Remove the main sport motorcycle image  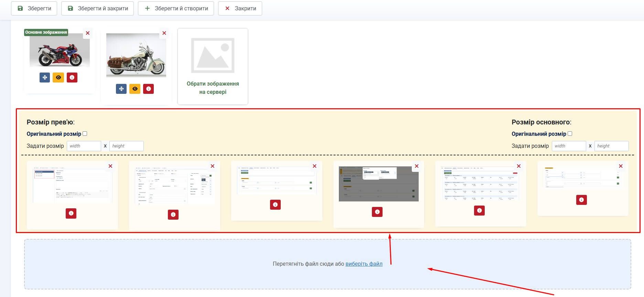88,33
